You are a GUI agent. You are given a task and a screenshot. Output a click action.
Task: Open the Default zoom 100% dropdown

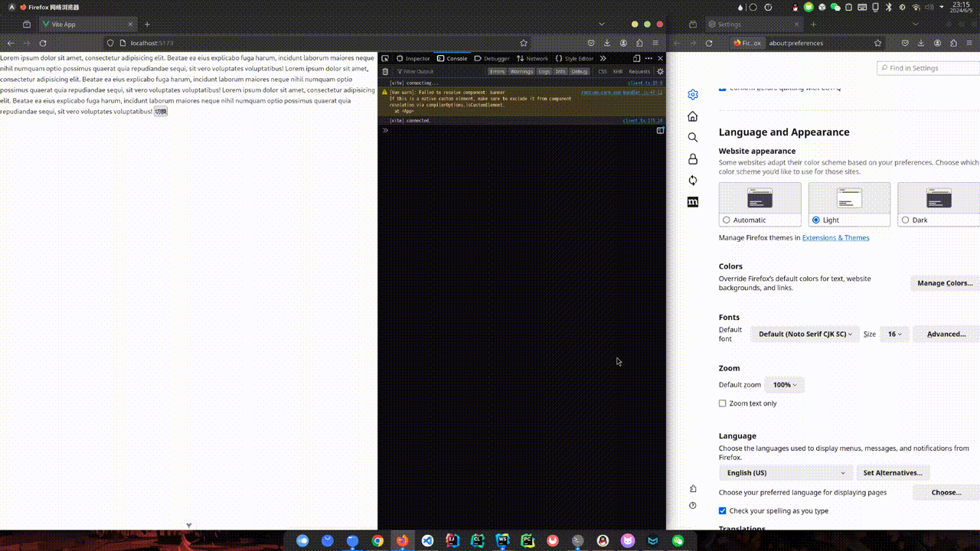pyautogui.click(x=785, y=385)
